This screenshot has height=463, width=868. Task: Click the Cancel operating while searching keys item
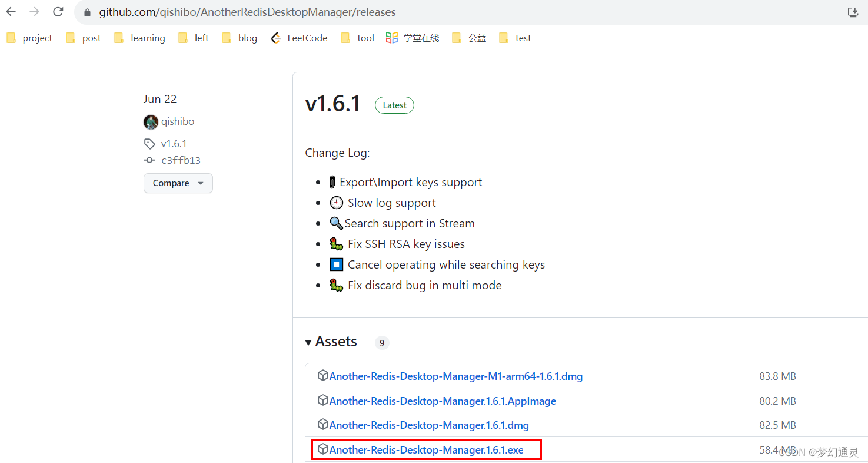point(437,265)
